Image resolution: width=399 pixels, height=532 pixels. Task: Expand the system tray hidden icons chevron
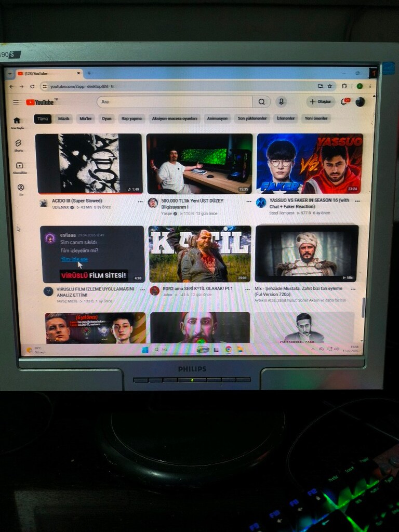[x=312, y=349]
